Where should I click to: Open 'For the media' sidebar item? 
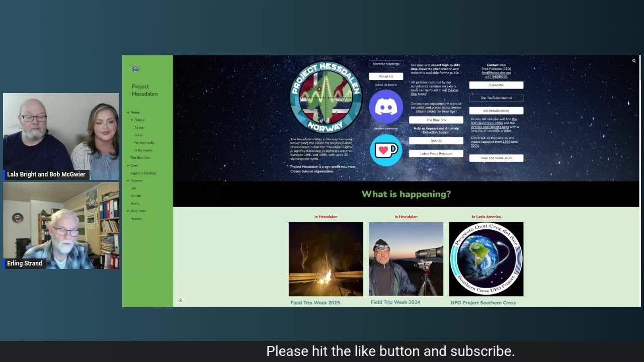[x=144, y=143]
